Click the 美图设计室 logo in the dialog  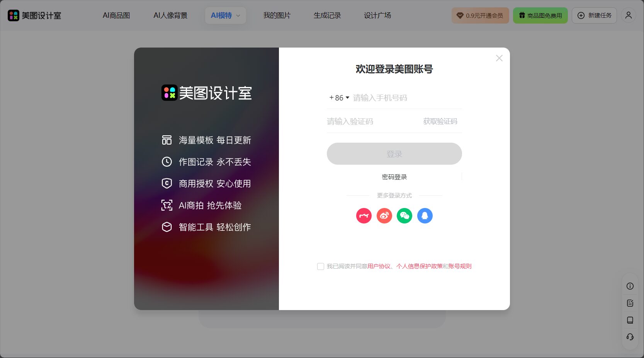[207, 93]
